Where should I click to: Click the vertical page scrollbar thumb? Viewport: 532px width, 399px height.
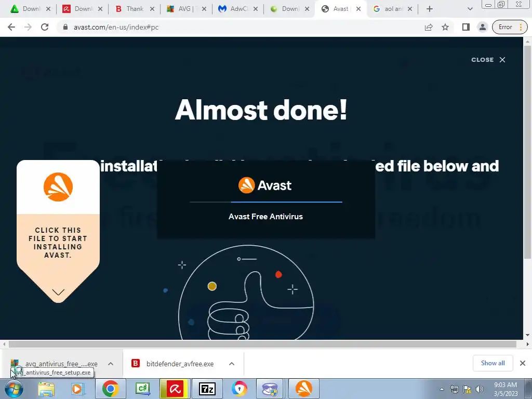pyautogui.click(x=528, y=152)
